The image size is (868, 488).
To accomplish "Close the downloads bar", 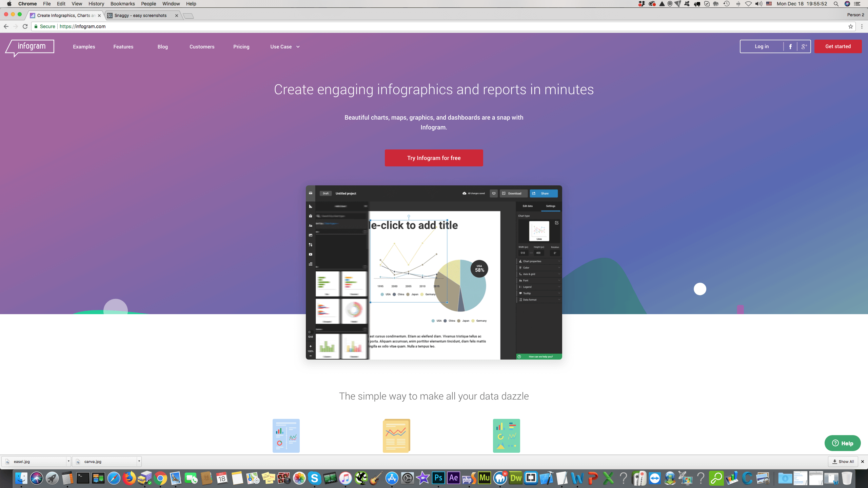I will pyautogui.click(x=863, y=462).
